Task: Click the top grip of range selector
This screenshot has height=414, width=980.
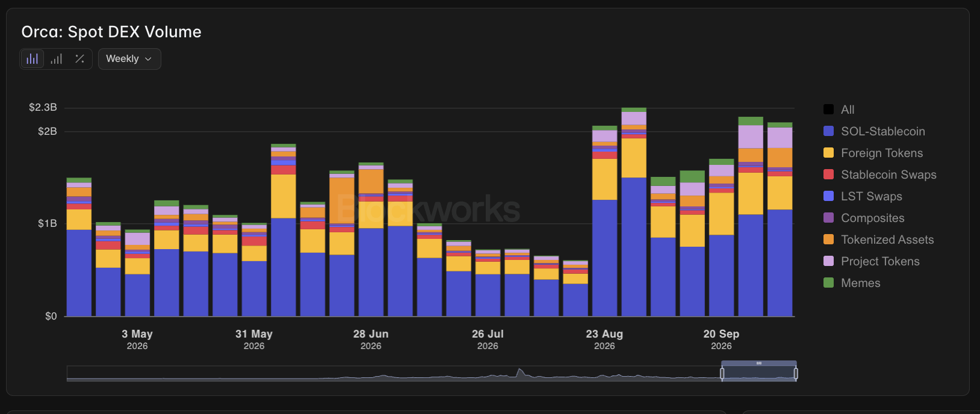Action: (x=759, y=363)
